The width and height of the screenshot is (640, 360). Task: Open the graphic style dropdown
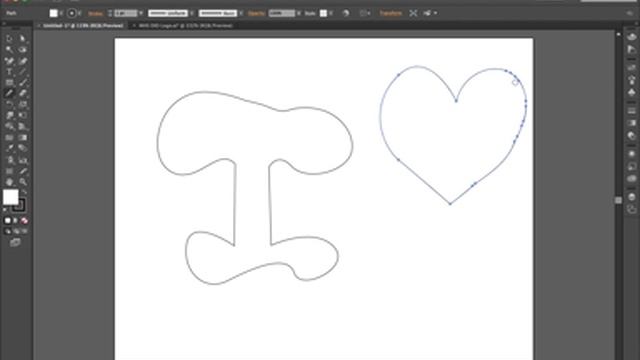click(331, 13)
